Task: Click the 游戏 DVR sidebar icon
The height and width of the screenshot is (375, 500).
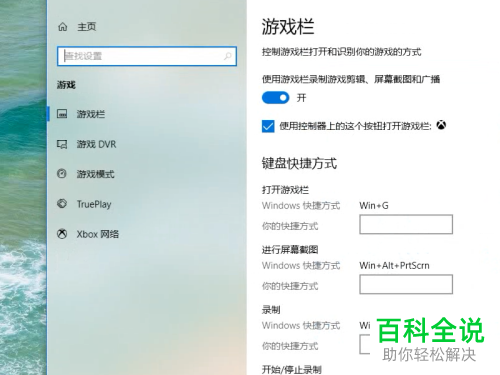Action: point(62,144)
